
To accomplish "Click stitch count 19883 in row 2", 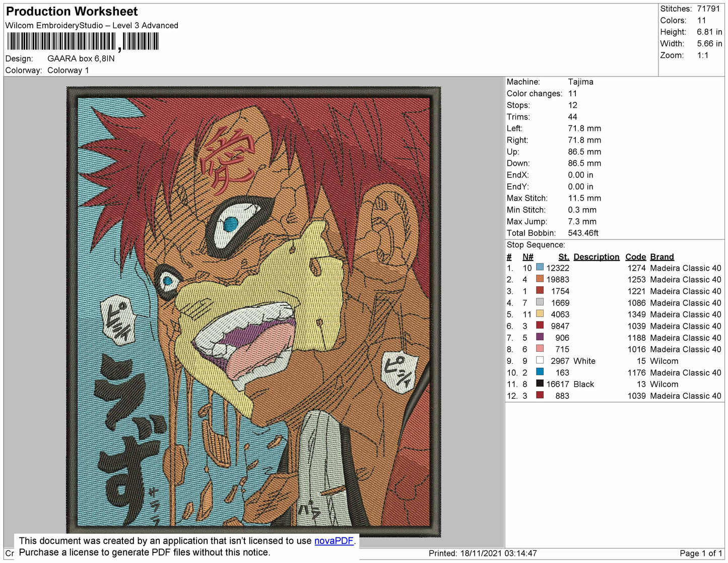I will (x=558, y=279).
